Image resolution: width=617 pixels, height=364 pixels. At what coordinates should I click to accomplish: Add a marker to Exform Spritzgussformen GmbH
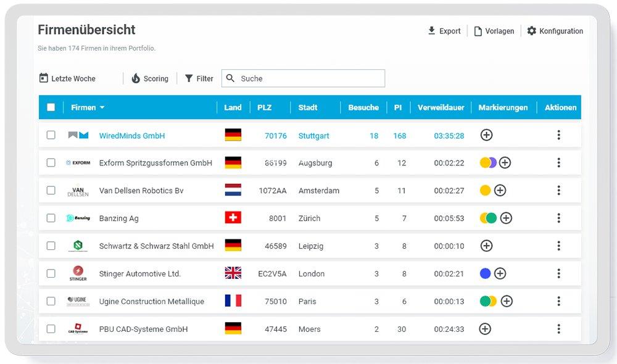pyautogui.click(x=505, y=162)
